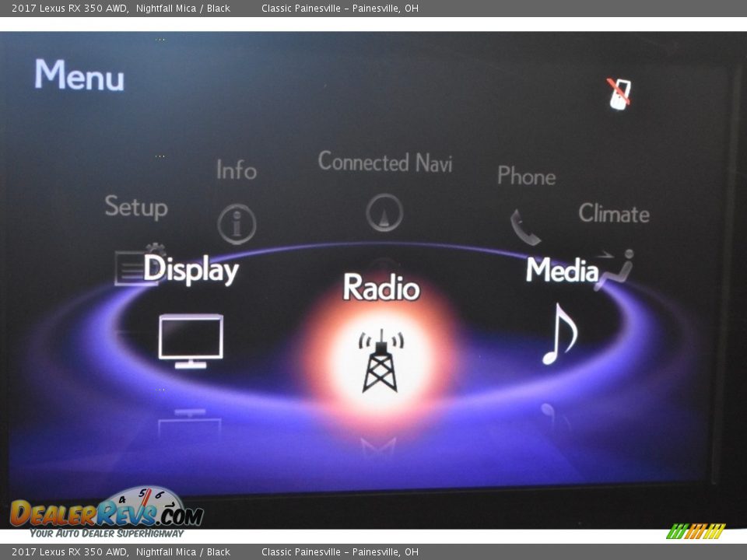Click top caption '2017 Lexus RX 350 AWD'
Screen dimensions: 747x560
point(70,8)
